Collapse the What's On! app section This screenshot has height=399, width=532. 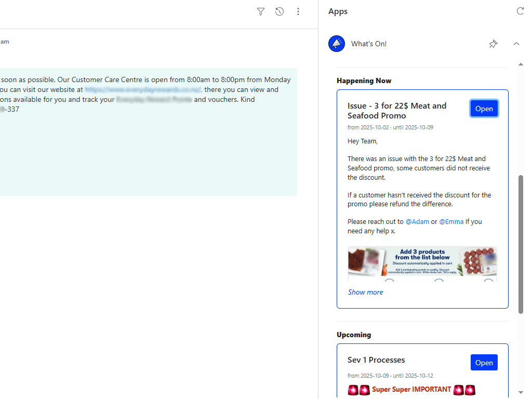click(x=516, y=44)
